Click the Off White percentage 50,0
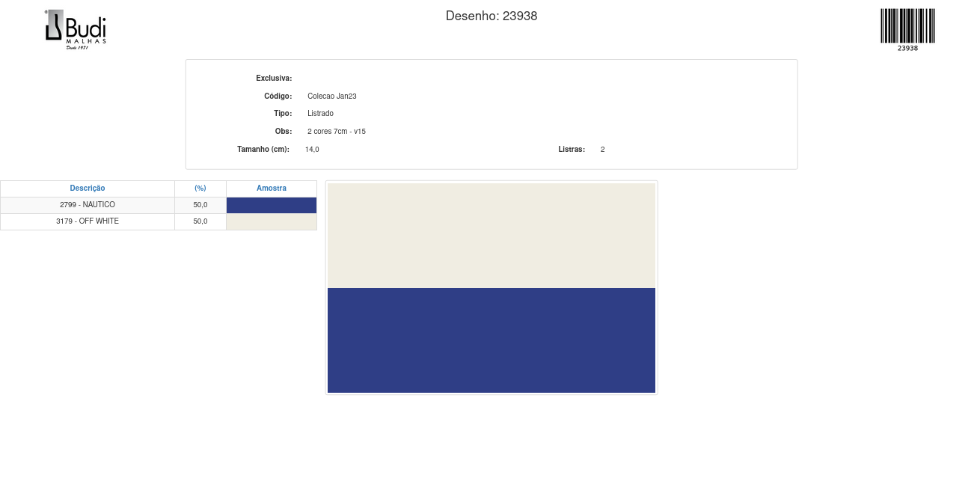The image size is (980, 490). 200,221
